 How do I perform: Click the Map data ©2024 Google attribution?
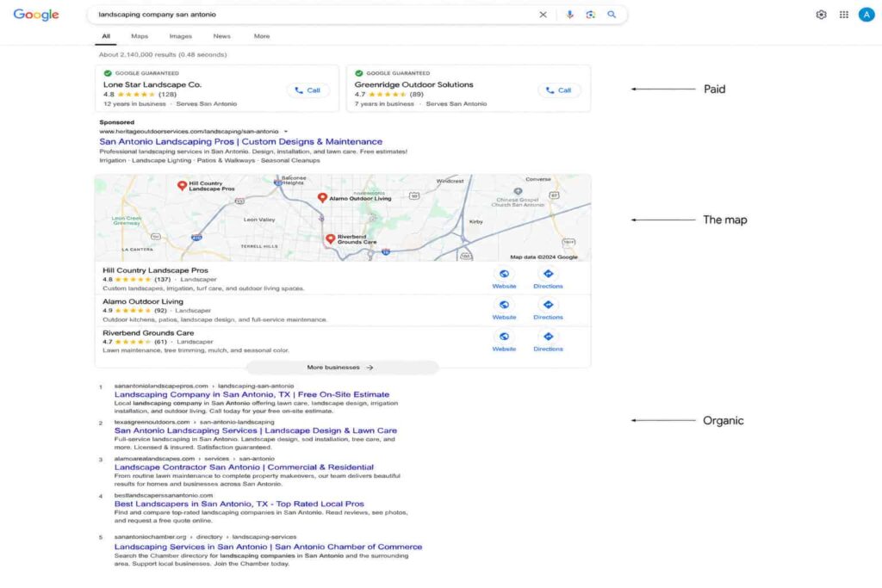[x=544, y=257]
